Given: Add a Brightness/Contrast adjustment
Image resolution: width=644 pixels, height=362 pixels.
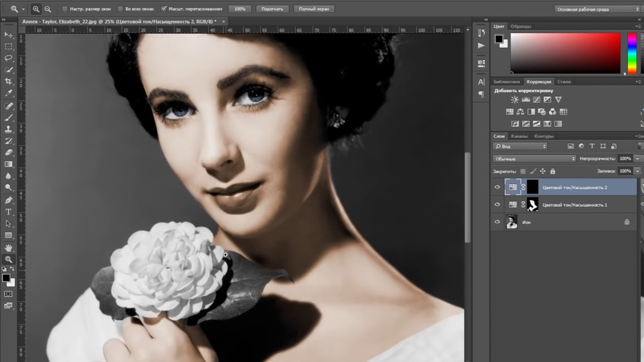Looking at the screenshot, I should pyautogui.click(x=515, y=100).
